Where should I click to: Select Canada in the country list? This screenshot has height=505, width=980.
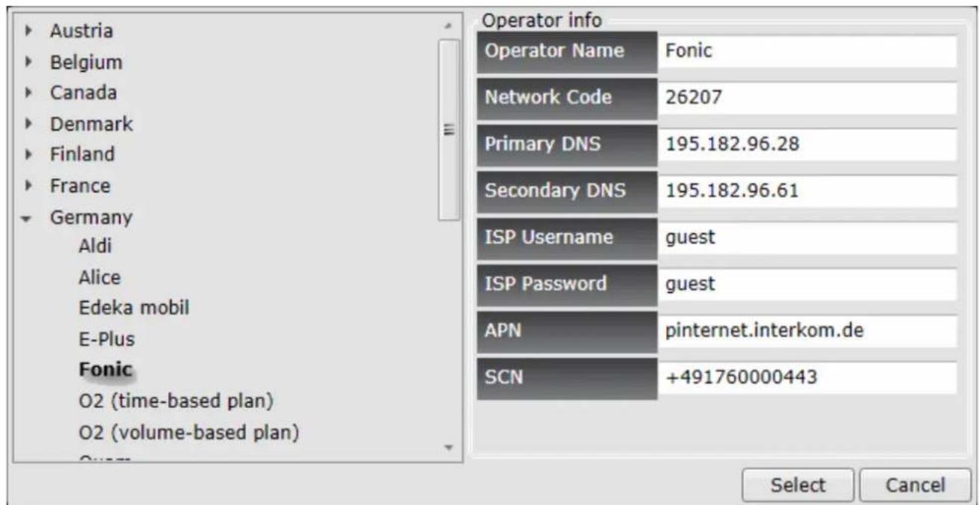point(83,94)
